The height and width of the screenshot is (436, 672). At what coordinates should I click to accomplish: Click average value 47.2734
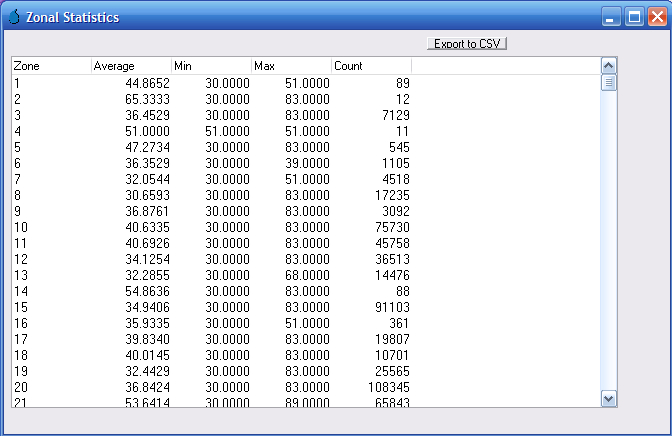click(147, 147)
